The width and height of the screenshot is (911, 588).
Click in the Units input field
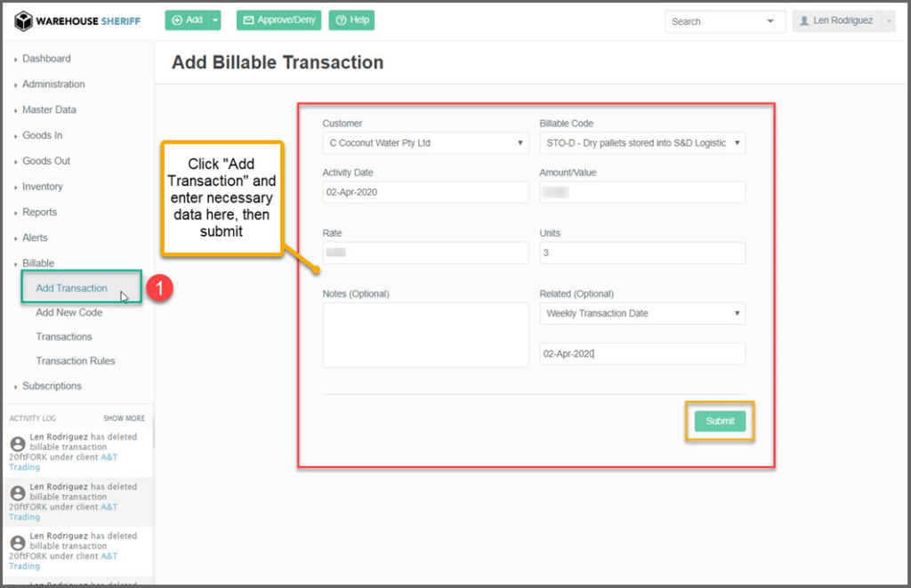tap(642, 254)
